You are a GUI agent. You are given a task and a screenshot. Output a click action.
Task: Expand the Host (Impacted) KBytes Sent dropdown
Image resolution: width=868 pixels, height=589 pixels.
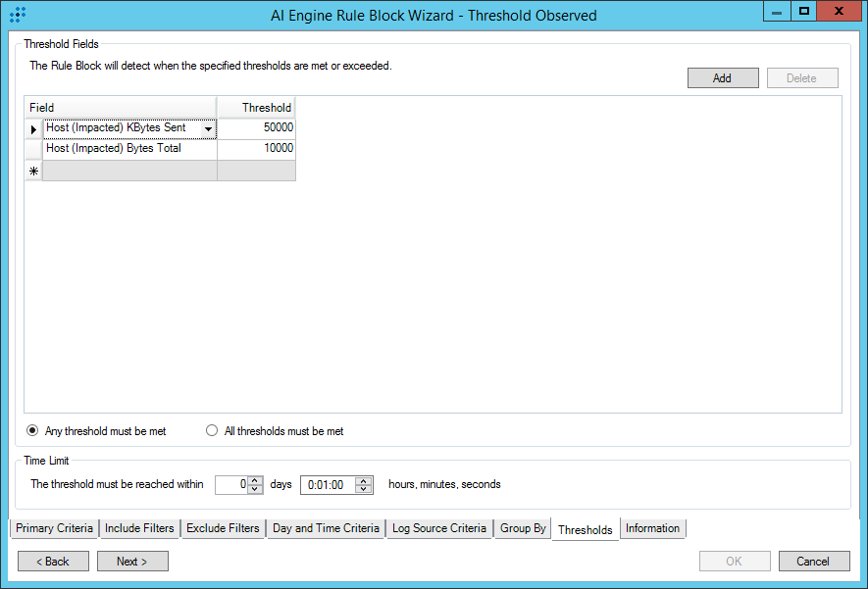pos(208,129)
